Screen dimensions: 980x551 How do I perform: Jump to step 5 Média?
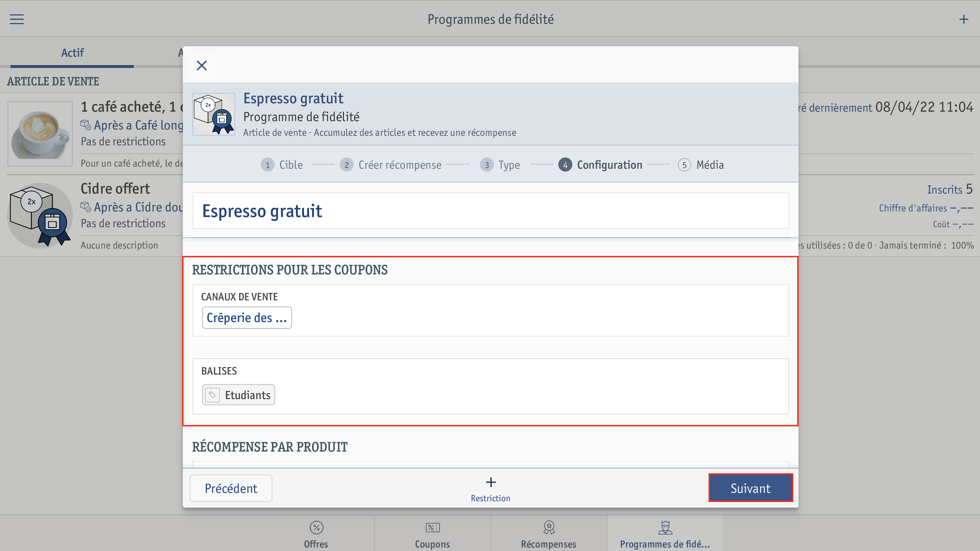tap(701, 165)
